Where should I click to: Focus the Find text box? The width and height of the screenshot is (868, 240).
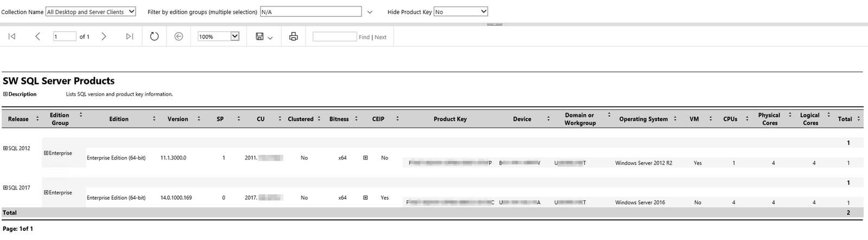(x=334, y=36)
